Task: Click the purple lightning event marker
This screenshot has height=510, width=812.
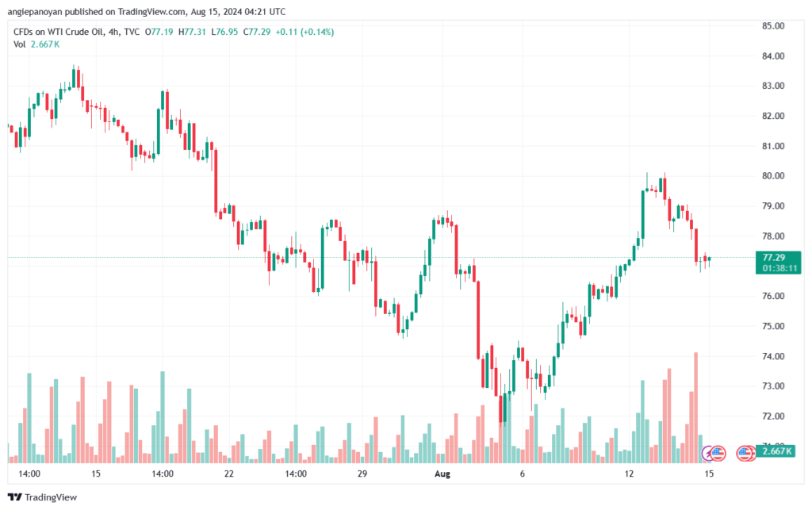Action: (707, 454)
